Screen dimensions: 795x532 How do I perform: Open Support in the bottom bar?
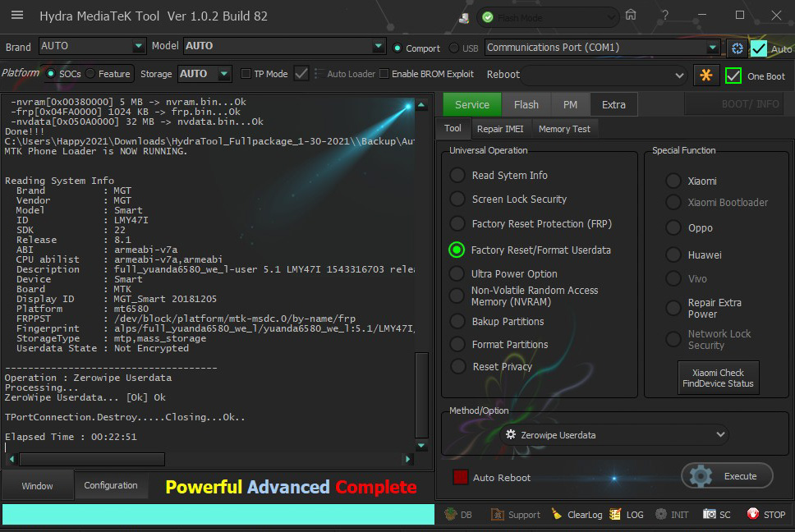coord(516,515)
